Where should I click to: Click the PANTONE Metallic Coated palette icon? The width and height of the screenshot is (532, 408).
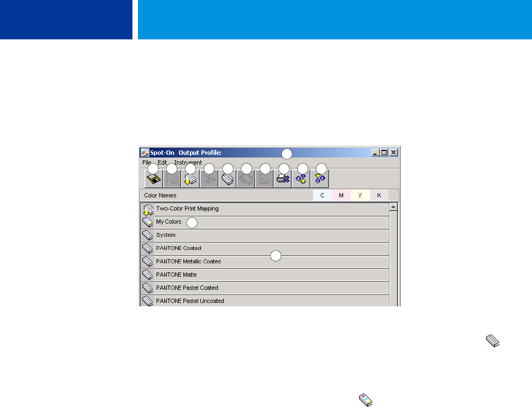(x=148, y=261)
